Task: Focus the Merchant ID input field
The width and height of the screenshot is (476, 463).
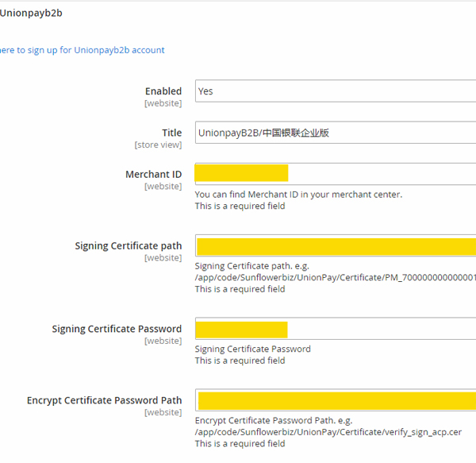Action: pos(335,174)
